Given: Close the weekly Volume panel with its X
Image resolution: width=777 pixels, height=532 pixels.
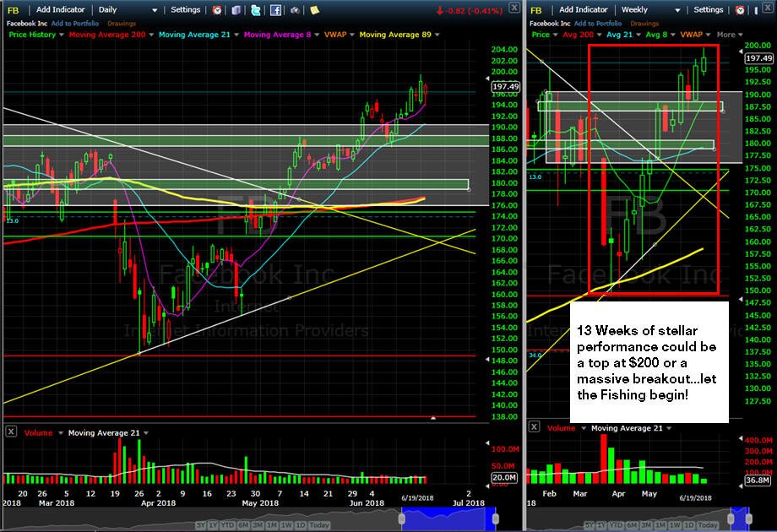Looking at the screenshot, I should (x=534, y=427).
